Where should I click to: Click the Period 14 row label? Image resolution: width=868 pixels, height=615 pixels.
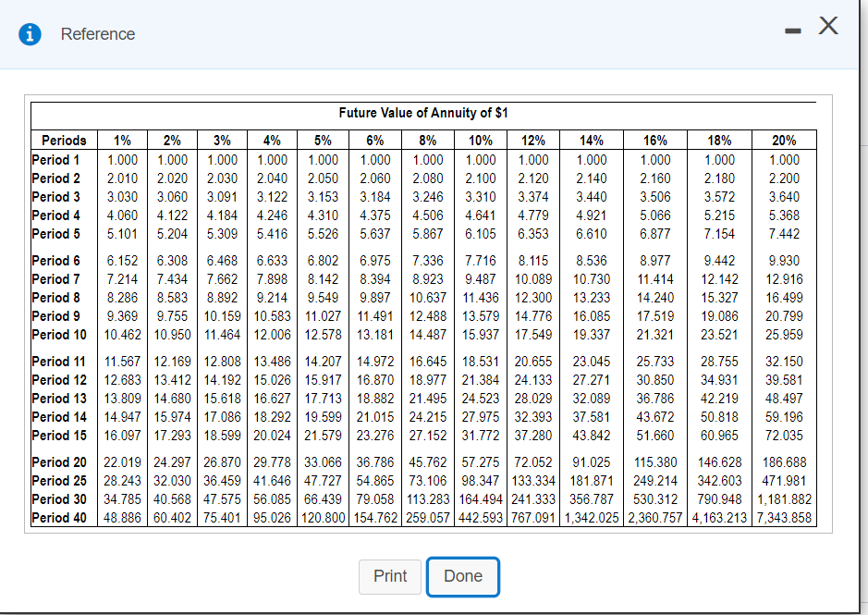click(59, 417)
